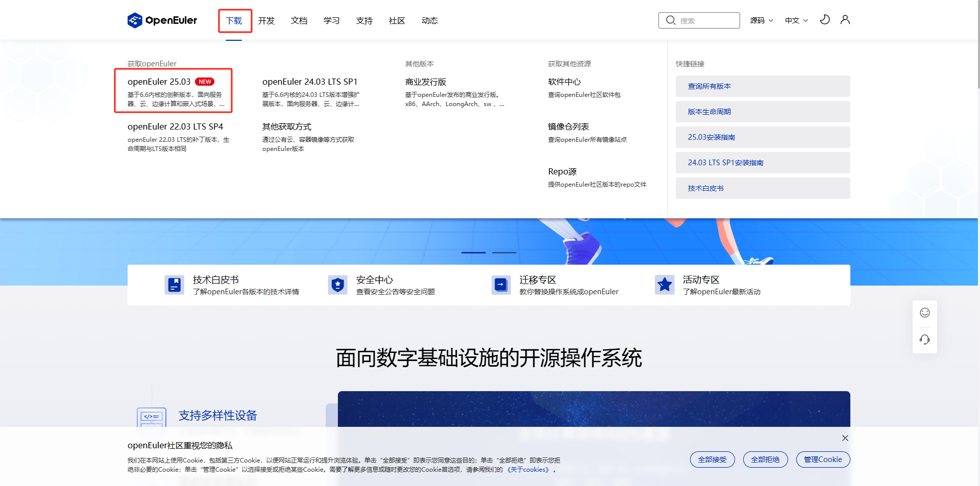Click 25.03安装指南 quick link

pos(763,137)
